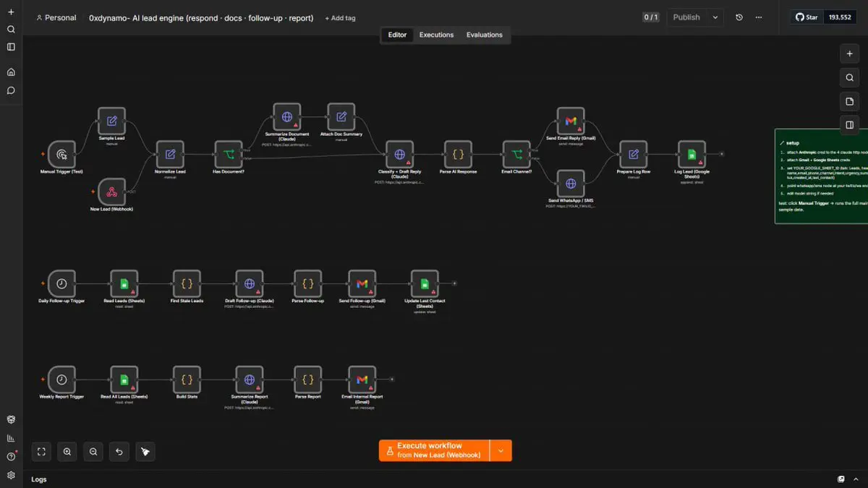Toggle the side panel icon on the canvas right toolbar

[849, 124]
